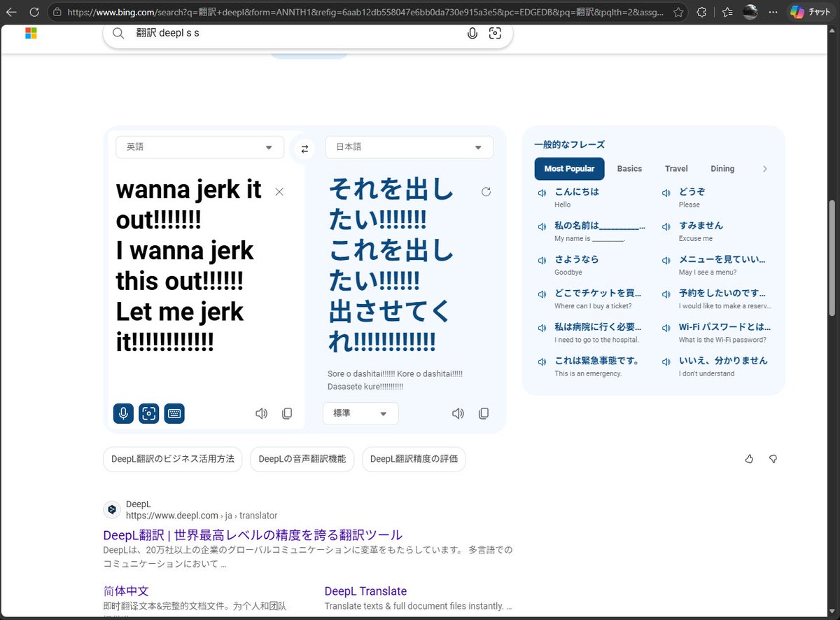Select the 私の名前は phrase

tap(600, 226)
